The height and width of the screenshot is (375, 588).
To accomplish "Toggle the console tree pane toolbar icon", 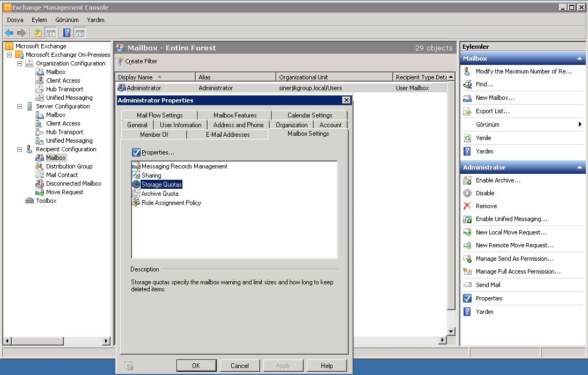I will (50, 33).
